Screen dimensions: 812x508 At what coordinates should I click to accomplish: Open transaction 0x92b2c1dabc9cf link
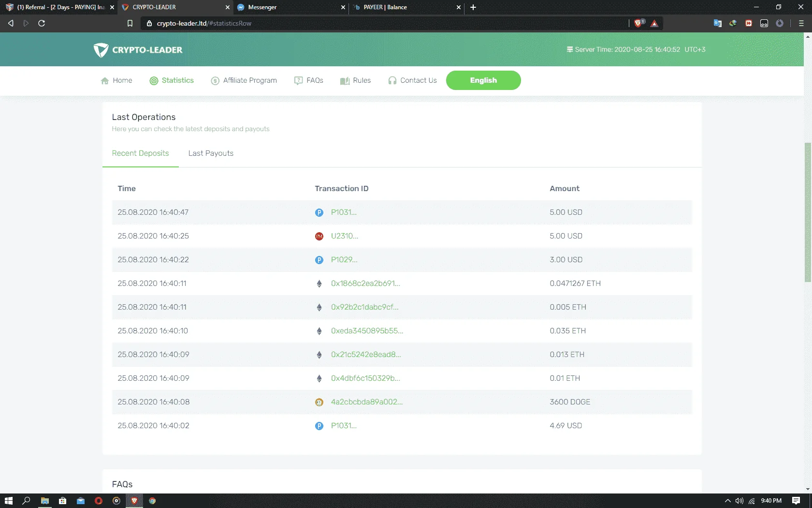(x=365, y=307)
